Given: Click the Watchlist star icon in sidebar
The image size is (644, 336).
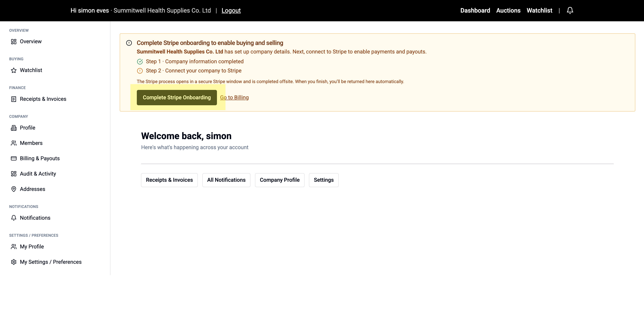Looking at the screenshot, I should 14,70.
